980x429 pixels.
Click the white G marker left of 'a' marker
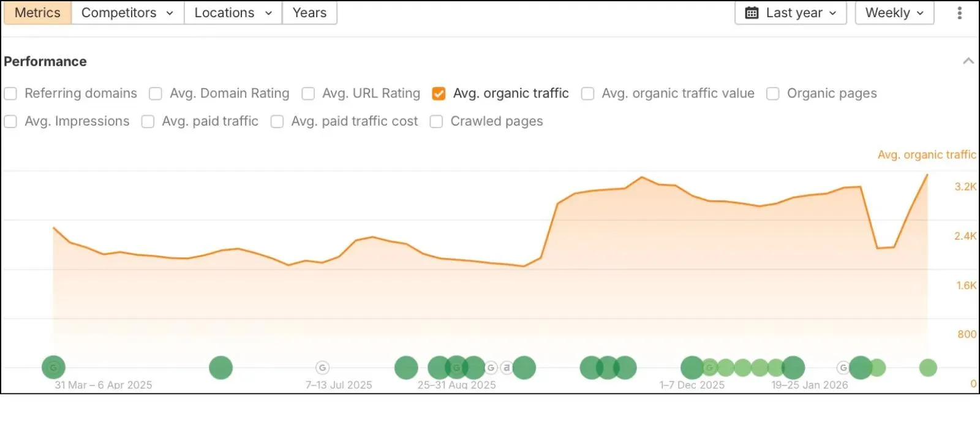click(491, 368)
